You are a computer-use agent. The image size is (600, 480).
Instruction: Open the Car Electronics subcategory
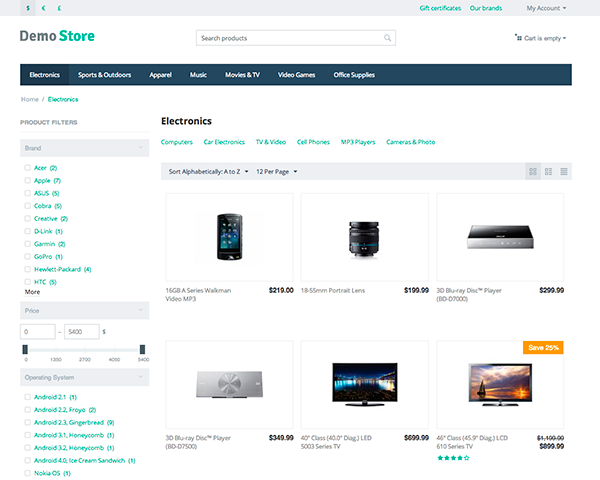(x=224, y=142)
